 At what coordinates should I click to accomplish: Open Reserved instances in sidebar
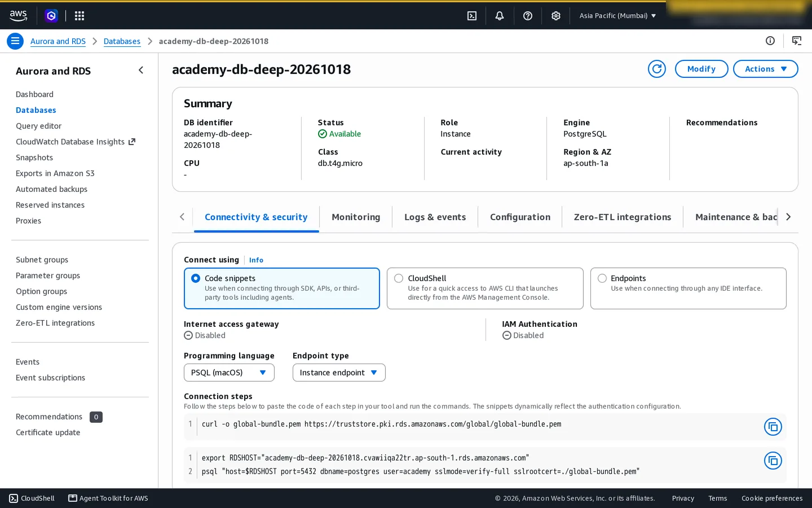(x=50, y=205)
